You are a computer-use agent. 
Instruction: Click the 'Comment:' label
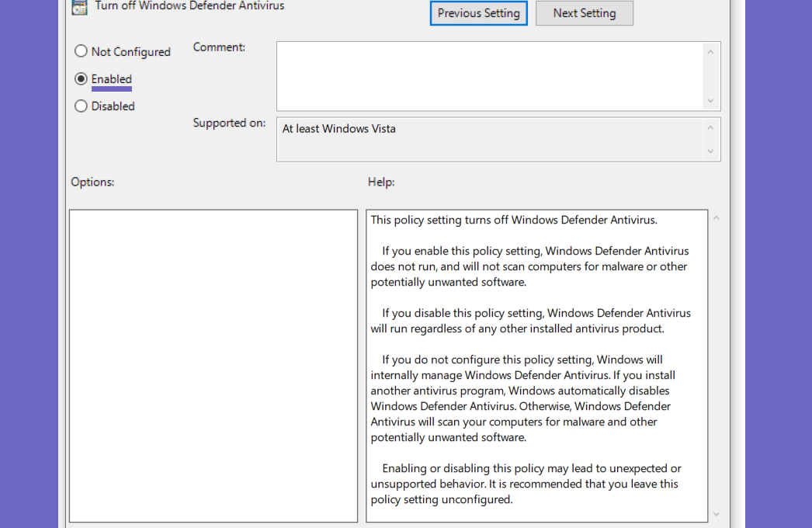(x=219, y=47)
